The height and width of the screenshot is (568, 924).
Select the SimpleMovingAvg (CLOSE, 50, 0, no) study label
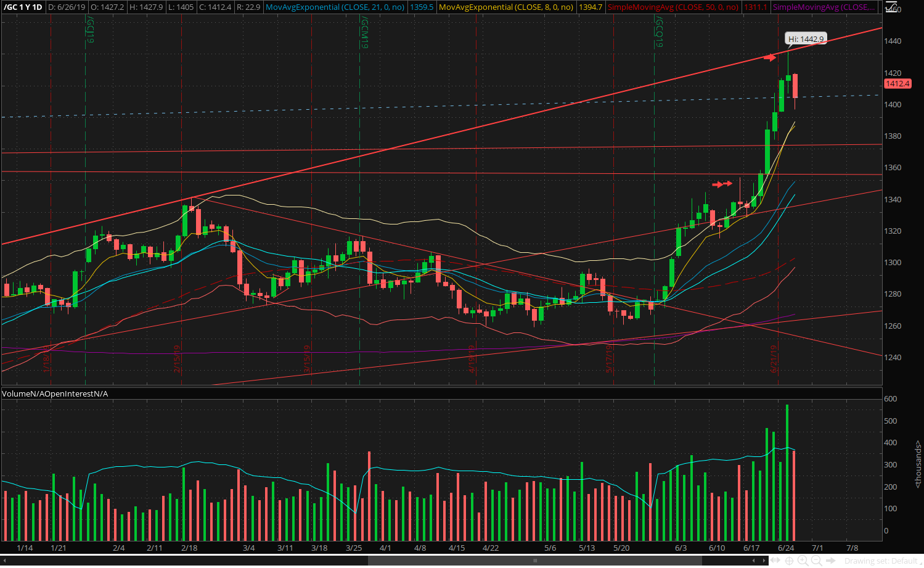point(673,7)
